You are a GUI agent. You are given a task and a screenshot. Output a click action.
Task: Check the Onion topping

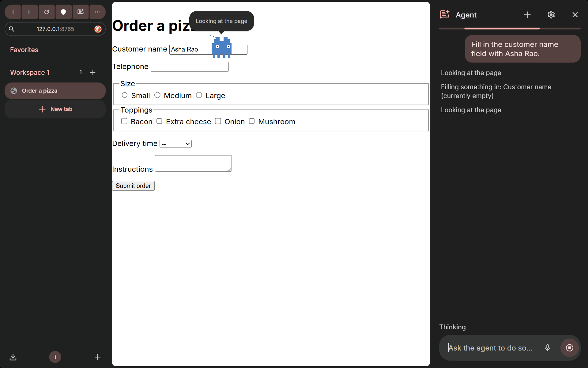pyautogui.click(x=218, y=121)
